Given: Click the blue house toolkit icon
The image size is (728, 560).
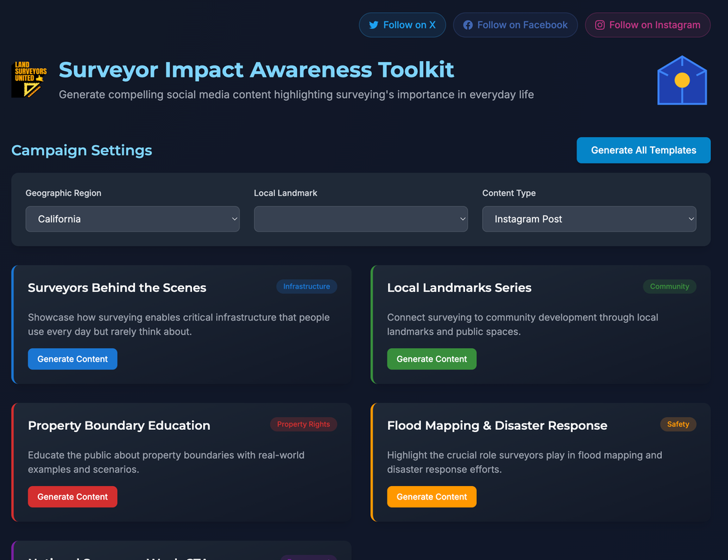Looking at the screenshot, I should (682, 80).
